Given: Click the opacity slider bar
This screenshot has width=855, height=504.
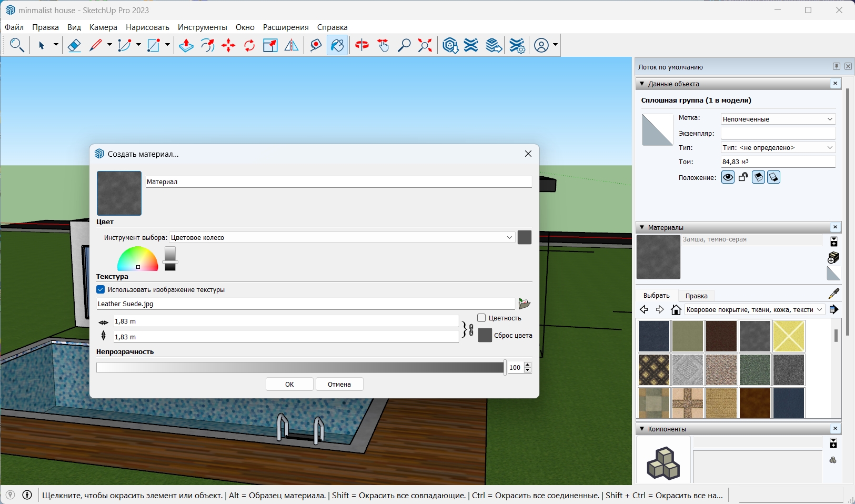Looking at the screenshot, I should coord(300,367).
